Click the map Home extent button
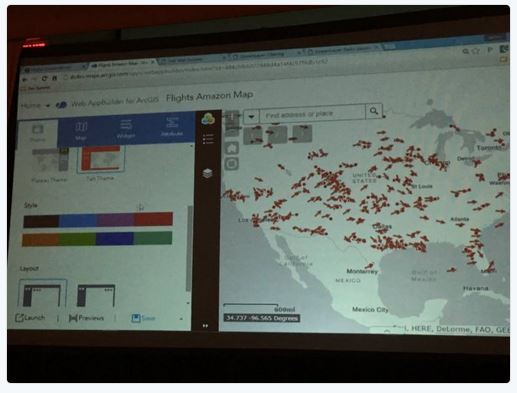Screen dimensions: 517x393 click(232, 148)
